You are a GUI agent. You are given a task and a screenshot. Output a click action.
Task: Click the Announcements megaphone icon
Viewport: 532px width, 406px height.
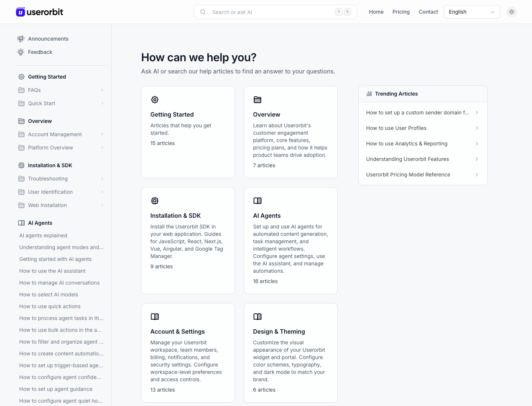(21, 39)
